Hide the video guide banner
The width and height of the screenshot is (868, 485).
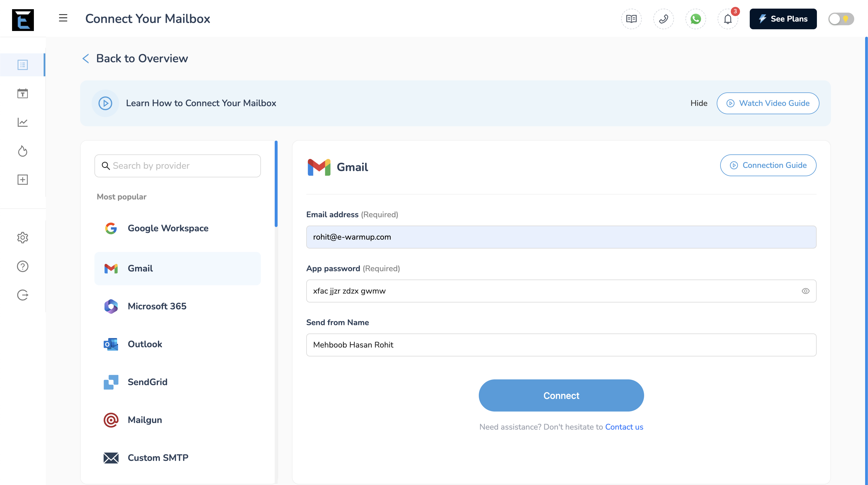[699, 103]
